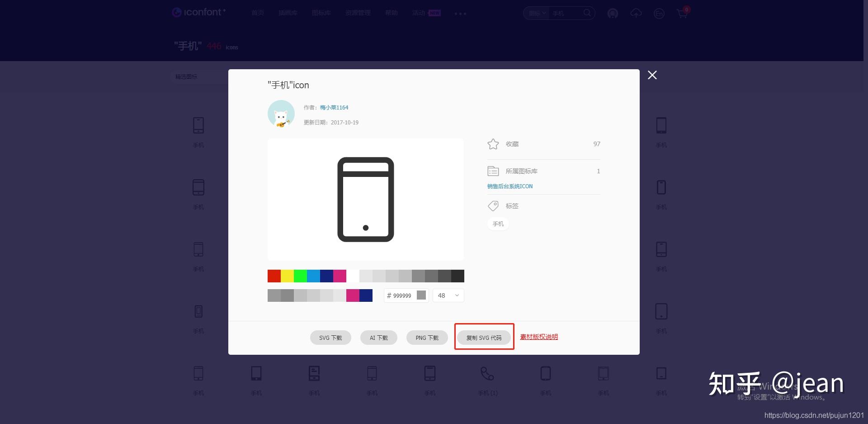Open the shopping cart icon

click(682, 13)
